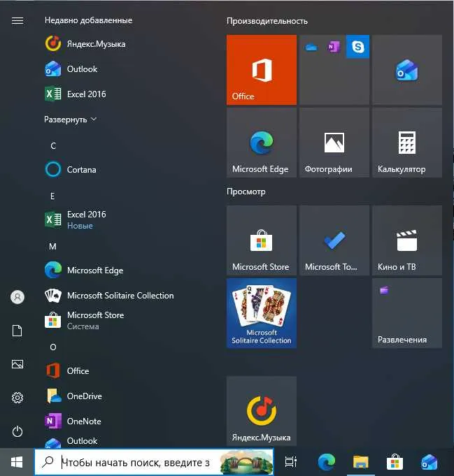
Task: Open Microsoft Edge on the taskbar
Action: coord(327,462)
